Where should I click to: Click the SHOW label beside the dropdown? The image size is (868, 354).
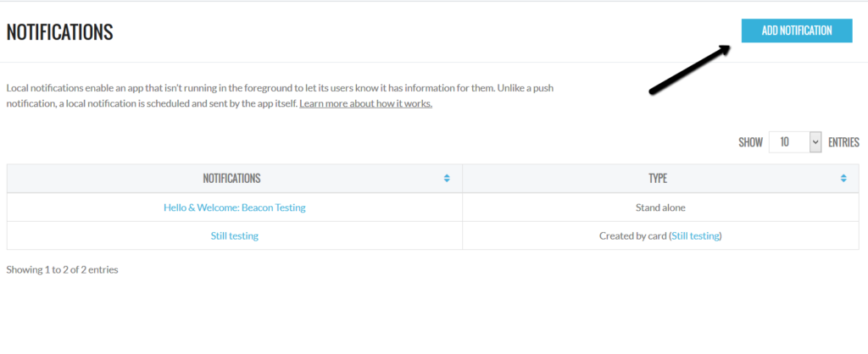(x=750, y=142)
